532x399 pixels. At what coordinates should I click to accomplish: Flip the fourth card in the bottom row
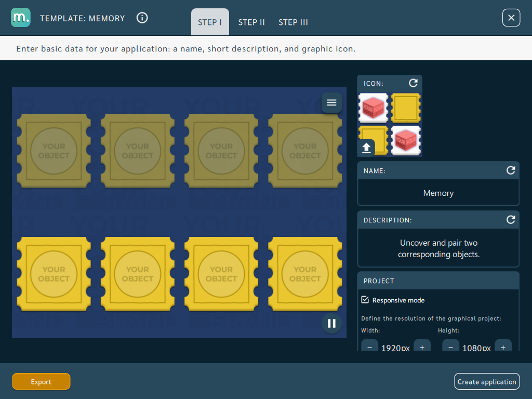pos(305,274)
